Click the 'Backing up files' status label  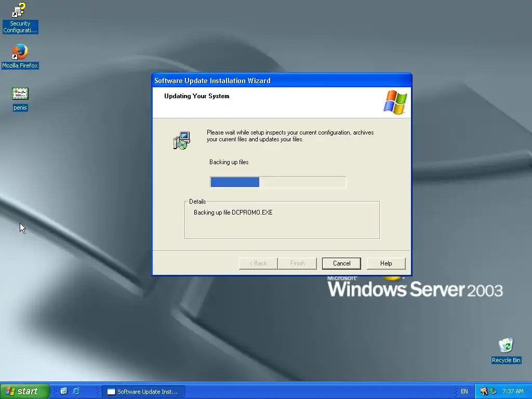[x=229, y=162]
